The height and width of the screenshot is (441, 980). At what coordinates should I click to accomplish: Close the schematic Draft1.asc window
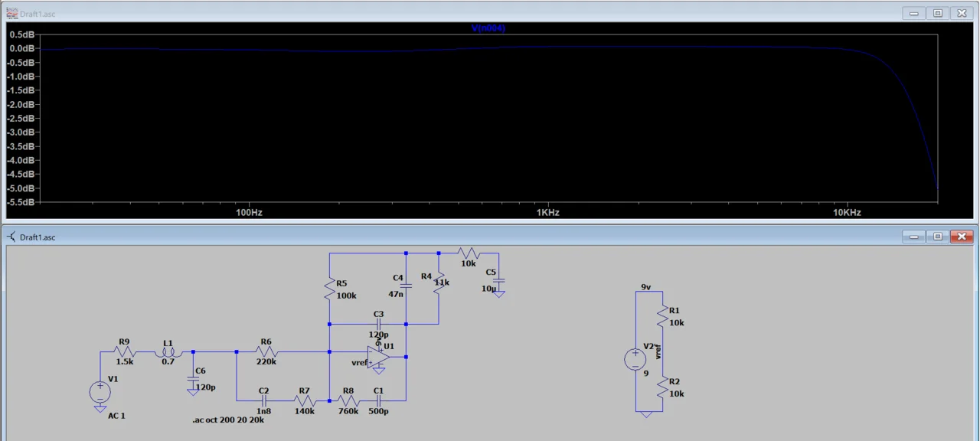coord(962,237)
